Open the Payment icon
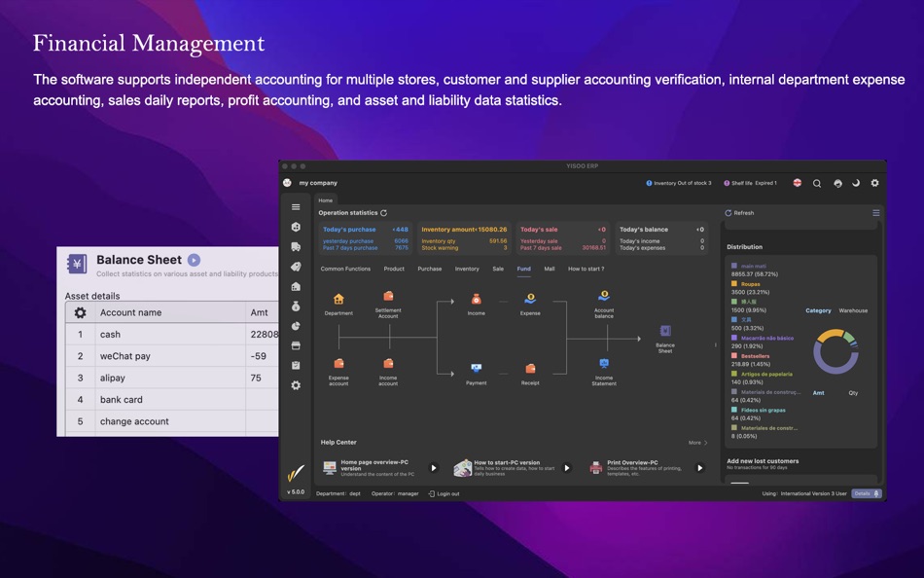Image resolution: width=924 pixels, height=578 pixels. (x=477, y=368)
